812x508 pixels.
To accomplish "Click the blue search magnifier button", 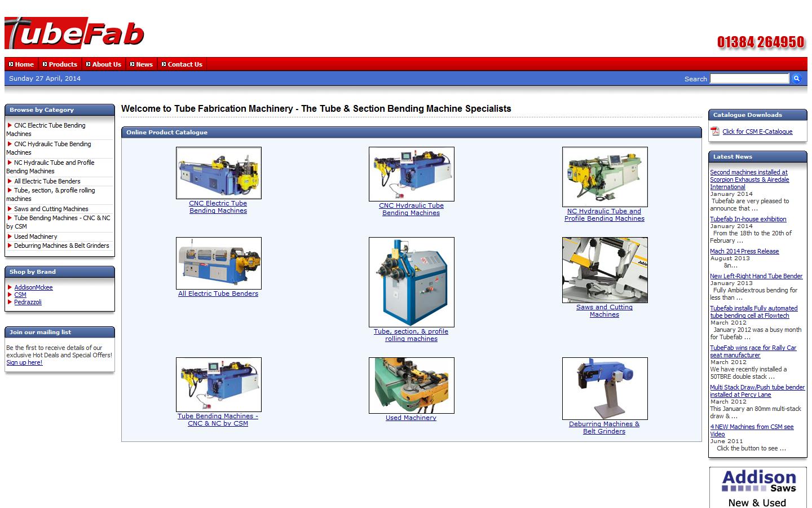I will [796, 78].
